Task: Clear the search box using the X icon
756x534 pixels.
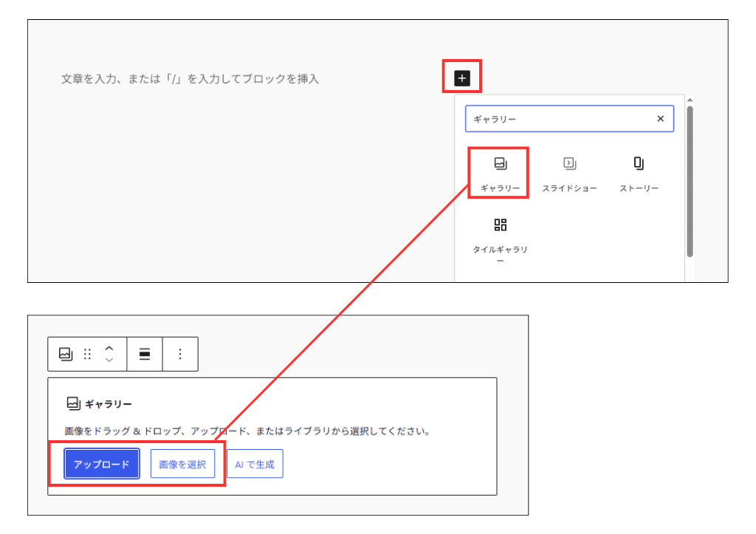Action: (660, 118)
